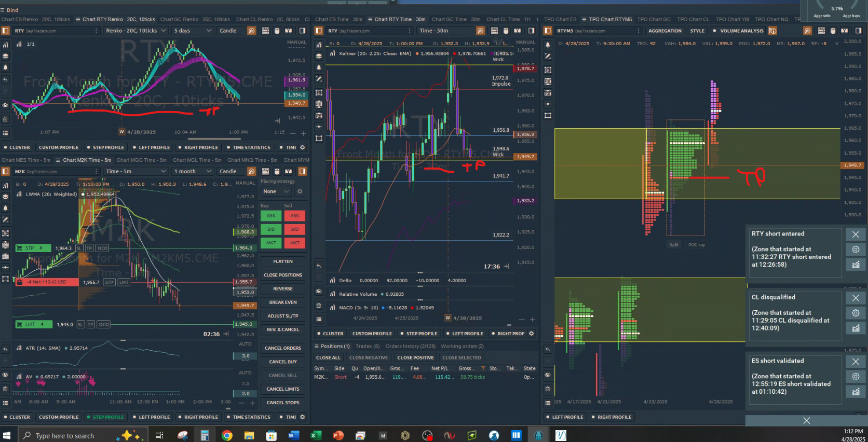This screenshot has height=442, width=868.
Task: Toggle eye visibility icon in RTY Renko sidebar
Action: coord(6,105)
